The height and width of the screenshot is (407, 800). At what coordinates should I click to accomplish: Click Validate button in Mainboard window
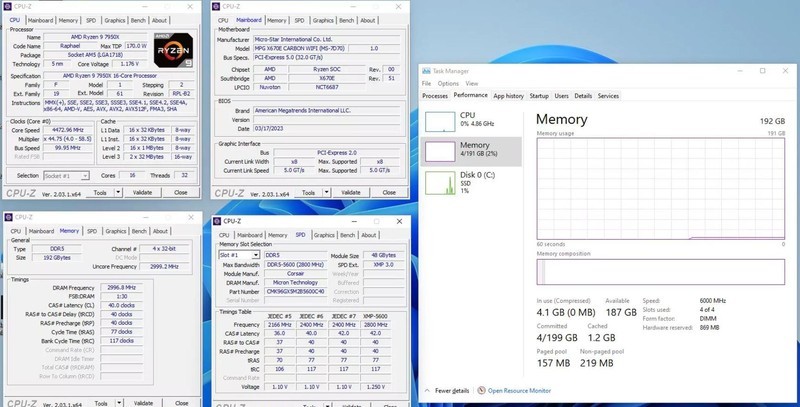[351, 192]
